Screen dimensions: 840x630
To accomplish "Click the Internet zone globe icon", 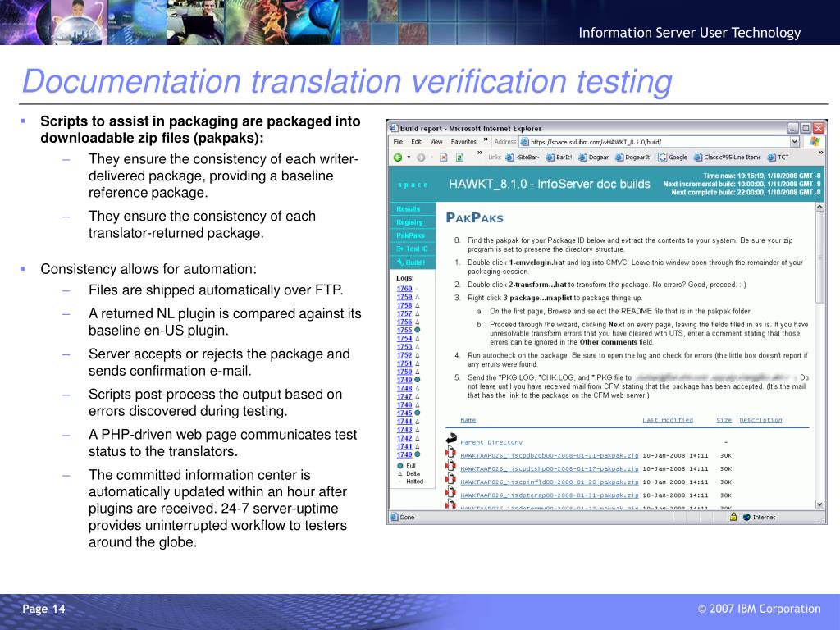I will click(x=746, y=517).
